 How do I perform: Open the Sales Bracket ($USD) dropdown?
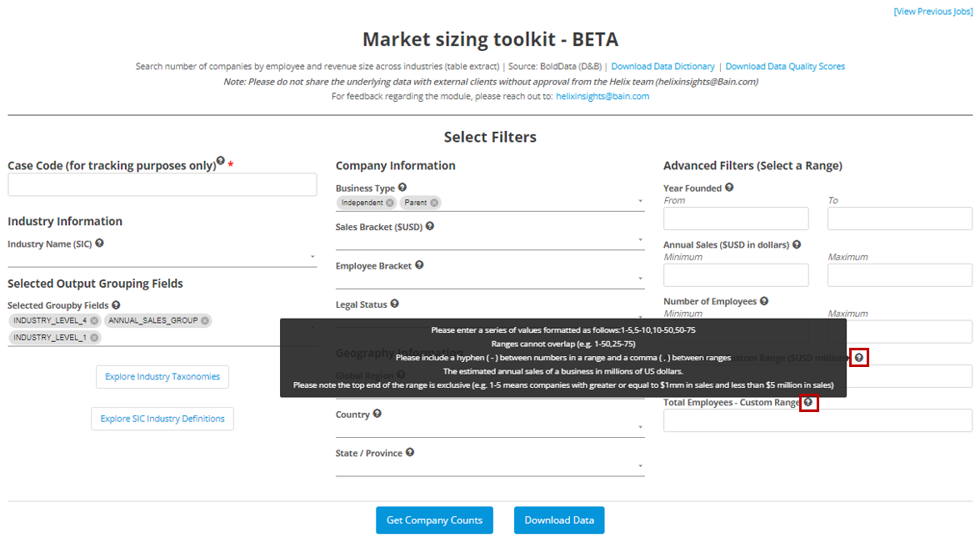(490, 240)
